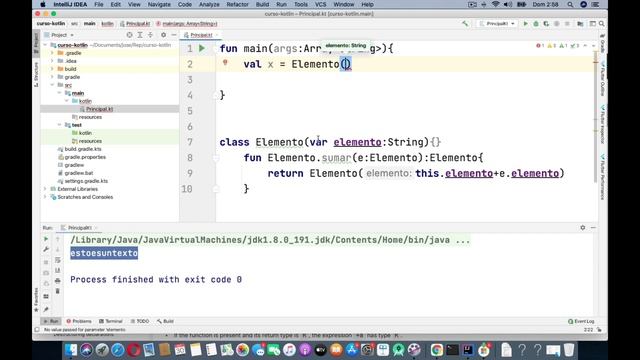Toggle Gradle tool window on right strip
The image size is (640, 360).
(602, 44)
